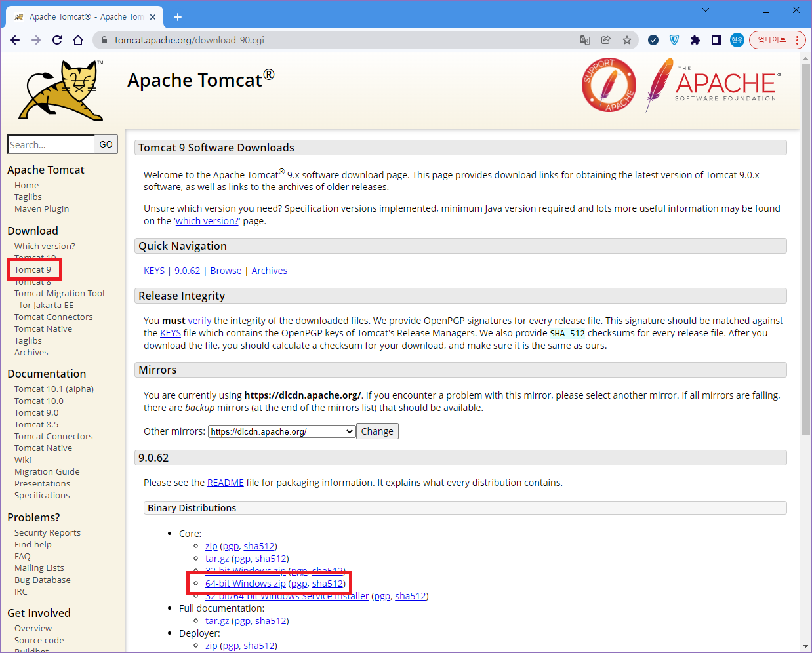Click the KEYS quick navigation link
812x653 pixels.
click(154, 271)
